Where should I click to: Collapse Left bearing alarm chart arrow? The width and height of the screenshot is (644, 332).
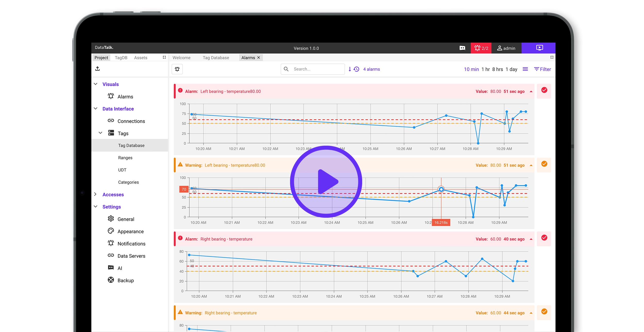tap(531, 92)
